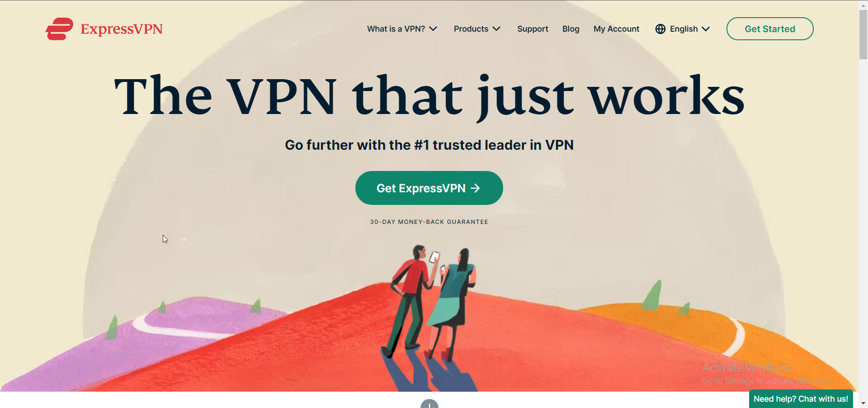Click scrollbar down arrow
868x408 pixels.
tap(863, 403)
